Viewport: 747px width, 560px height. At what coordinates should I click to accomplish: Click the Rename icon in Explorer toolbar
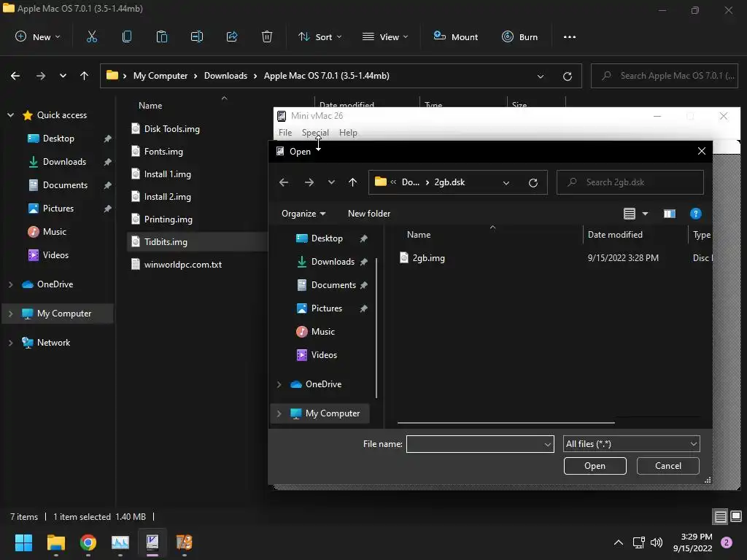(197, 36)
